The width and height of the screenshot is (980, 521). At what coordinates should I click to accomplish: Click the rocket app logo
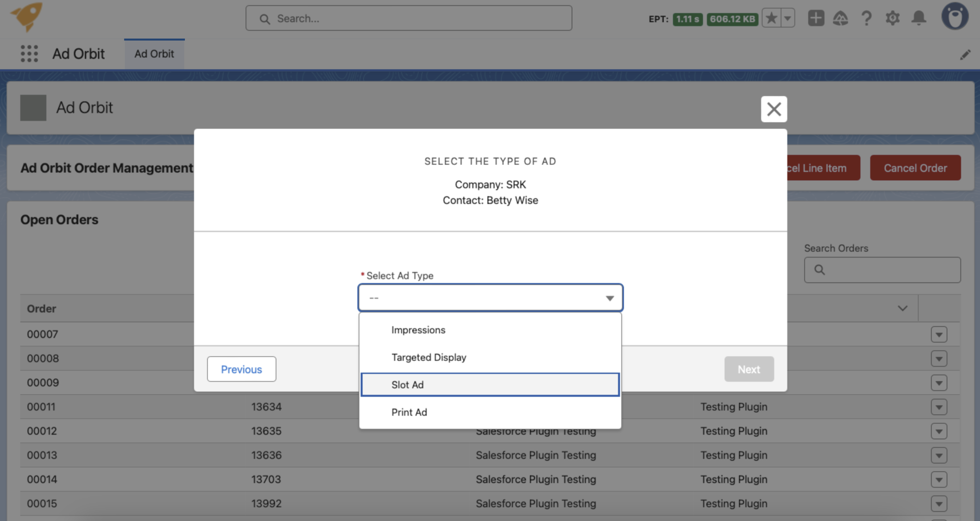click(x=27, y=16)
